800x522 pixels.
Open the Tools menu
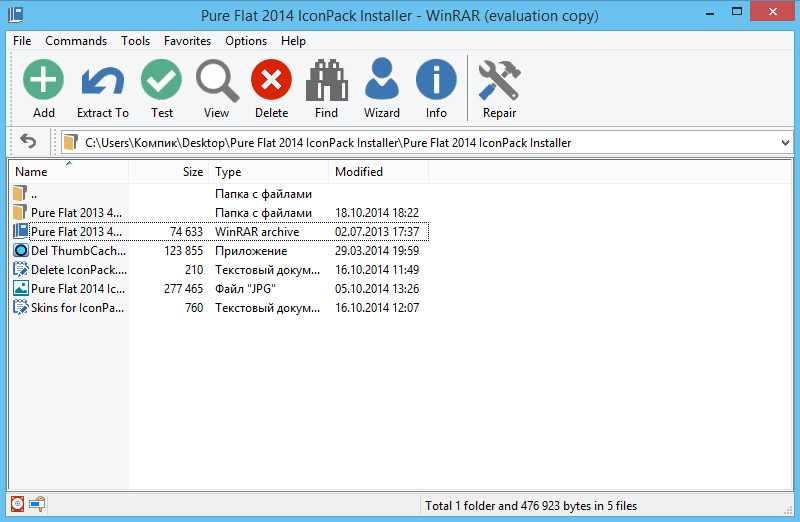pos(135,41)
